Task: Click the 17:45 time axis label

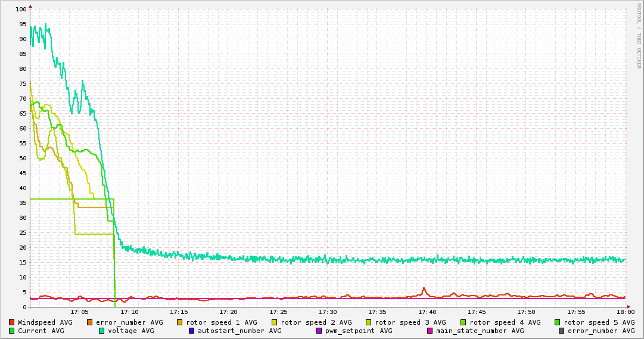Action: tap(477, 312)
